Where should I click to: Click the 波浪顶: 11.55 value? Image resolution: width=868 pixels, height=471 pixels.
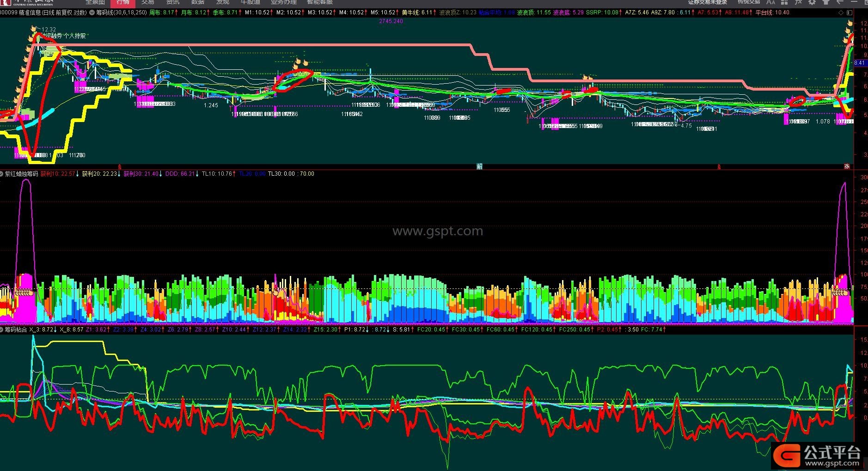pos(534,12)
